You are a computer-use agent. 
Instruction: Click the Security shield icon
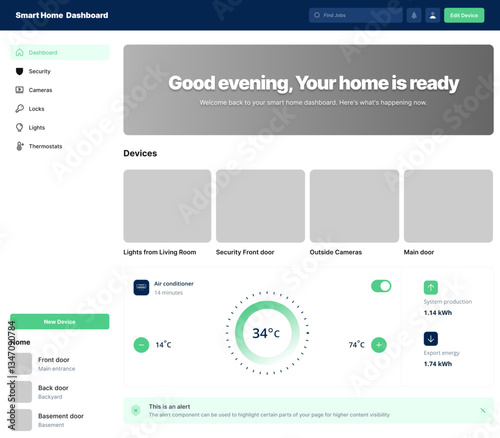click(20, 71)
